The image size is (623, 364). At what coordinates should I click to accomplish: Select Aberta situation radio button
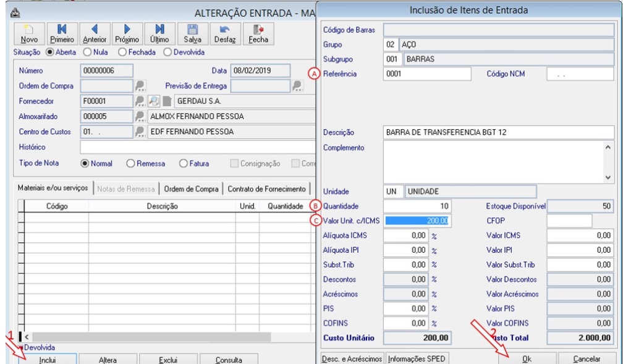pyautogui.click(x=49, y=53)
